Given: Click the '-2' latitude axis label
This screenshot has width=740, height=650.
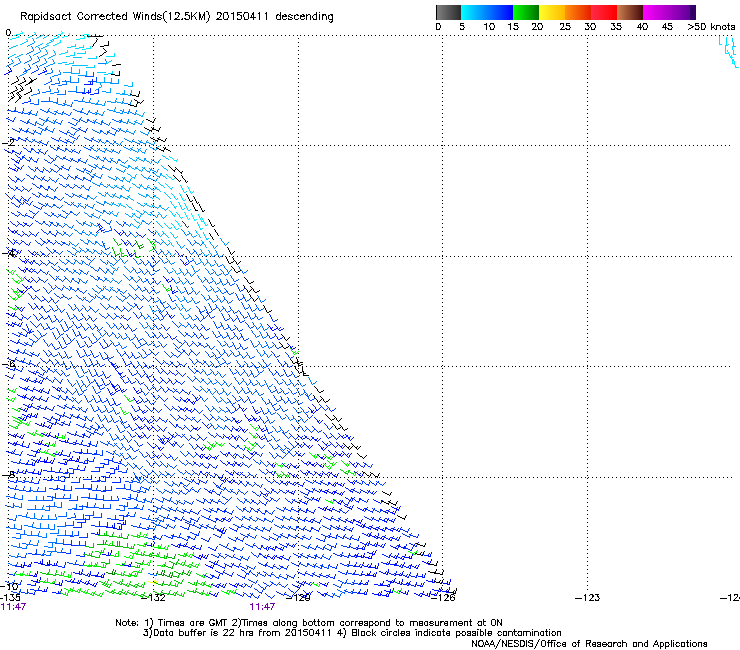Looking at the screenshot, I should click(x=8, y=142).
